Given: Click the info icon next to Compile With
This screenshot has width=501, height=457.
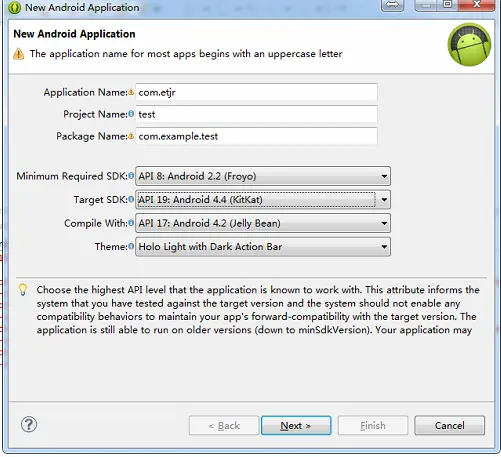Looking at the screenshot, I should (x=131, y=223).
